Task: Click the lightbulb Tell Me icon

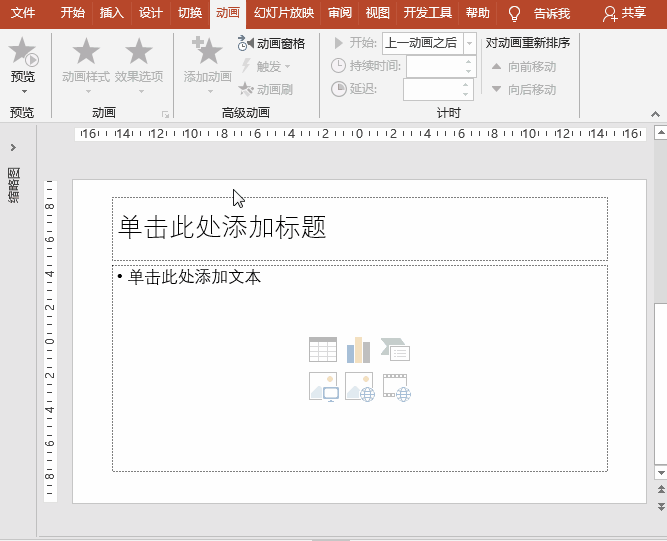Action: point(514,14)
